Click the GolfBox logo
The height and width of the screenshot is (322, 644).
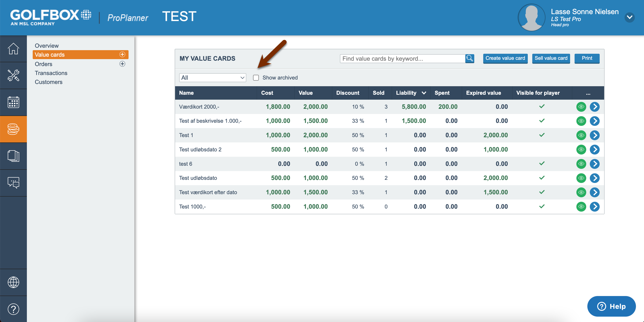click(51, 17)
